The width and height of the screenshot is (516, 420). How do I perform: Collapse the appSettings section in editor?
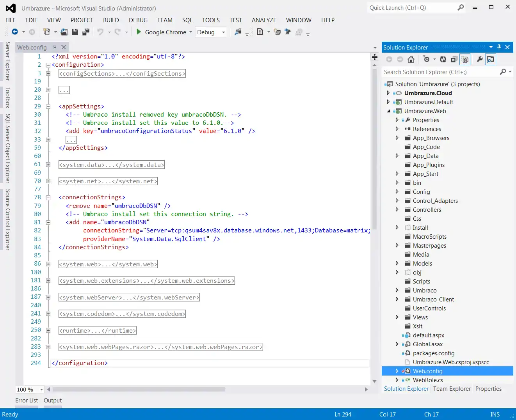48,106
